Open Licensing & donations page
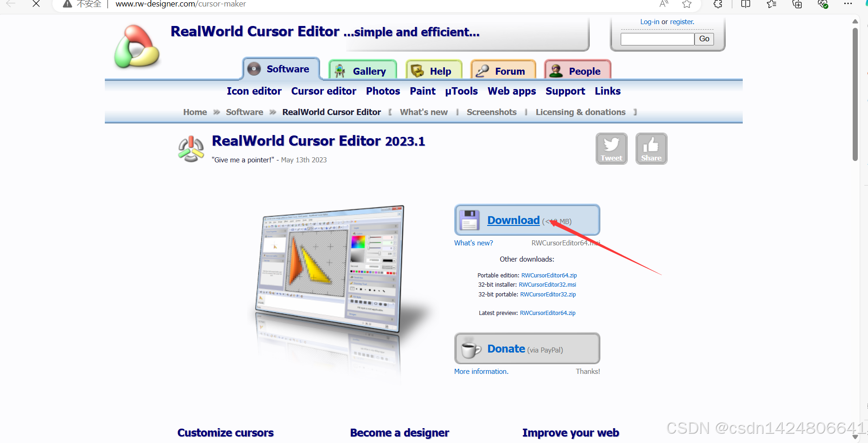Viewport: 868px width, 443px height. pos(580,112)
